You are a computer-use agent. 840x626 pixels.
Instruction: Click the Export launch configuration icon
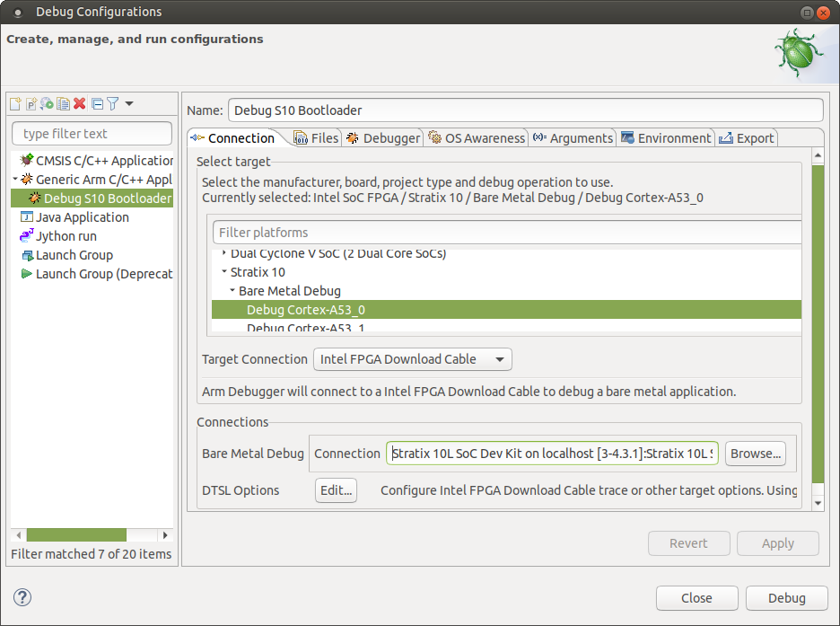click(x=47, y=104)
